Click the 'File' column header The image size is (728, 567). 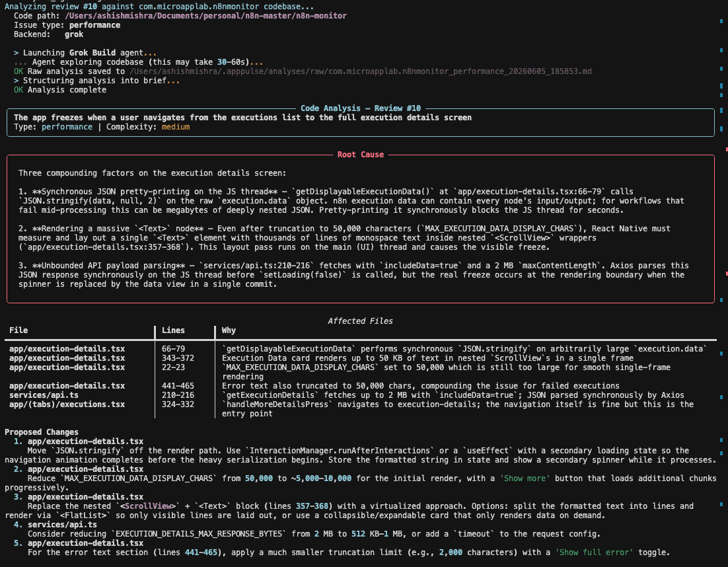[x=18, y=330]
